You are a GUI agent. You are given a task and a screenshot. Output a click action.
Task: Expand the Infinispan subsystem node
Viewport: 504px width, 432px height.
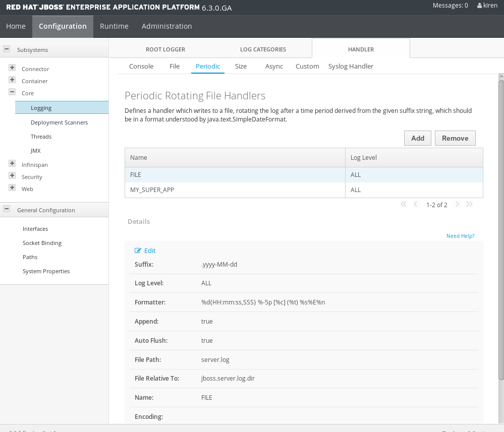pyautogui.click(x=12, y=163)
